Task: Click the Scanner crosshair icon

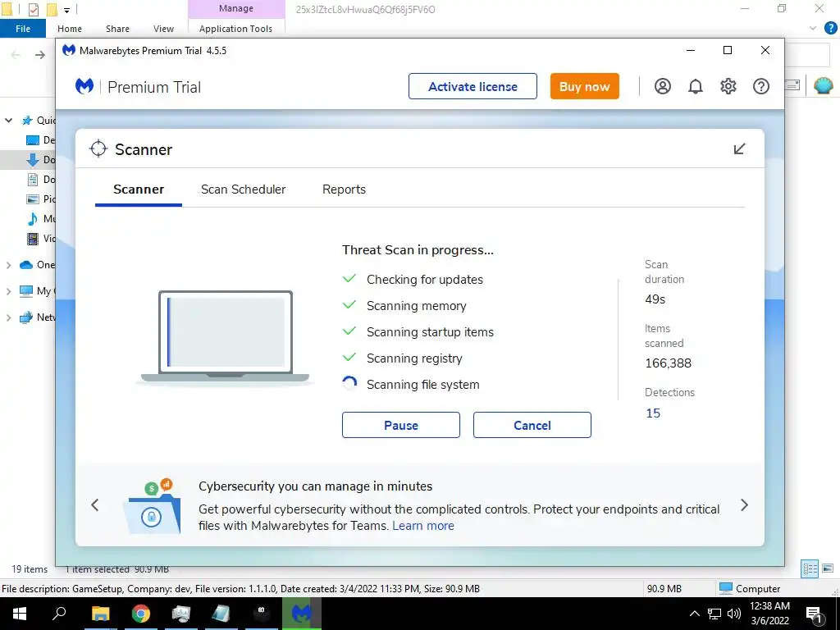Action: pyautogui.click(x=98, y=149)
